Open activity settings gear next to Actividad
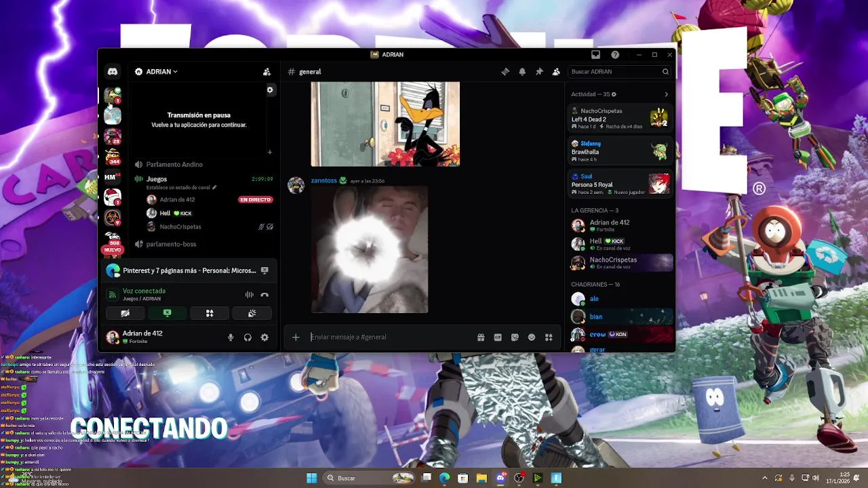The width and height of the screenshot is (868, 488). pos(614,94)
